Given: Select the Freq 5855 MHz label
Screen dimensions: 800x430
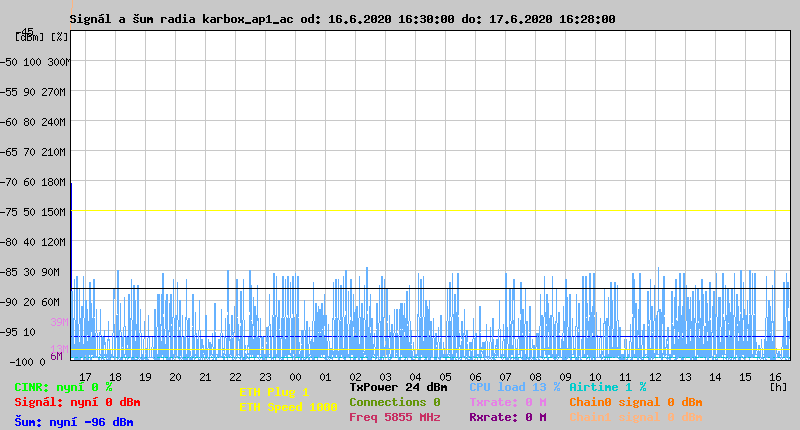Looking at the screenshot, I should (x=394, y=417).
